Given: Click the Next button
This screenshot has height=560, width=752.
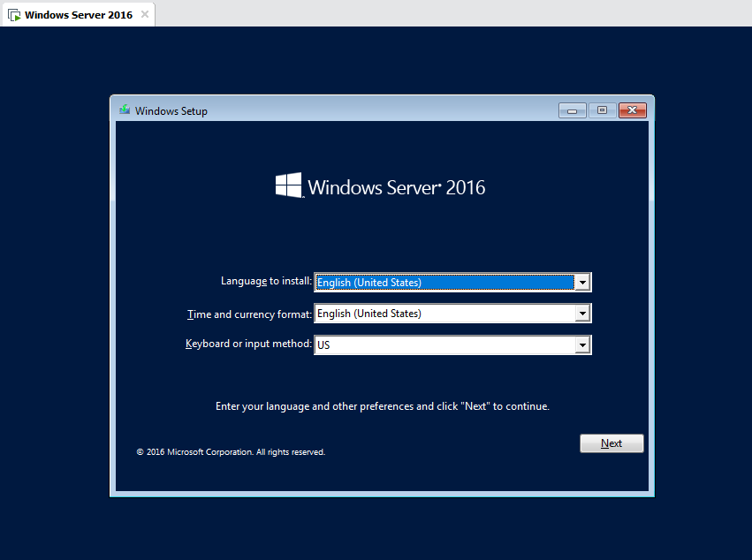Looking at the screenshot, I should coord(611,443).
